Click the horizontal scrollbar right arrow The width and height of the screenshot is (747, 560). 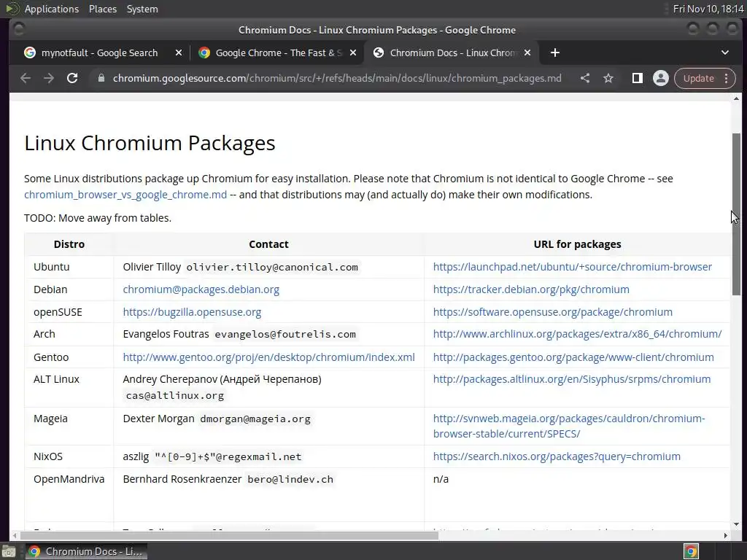[x=726, y=535]
